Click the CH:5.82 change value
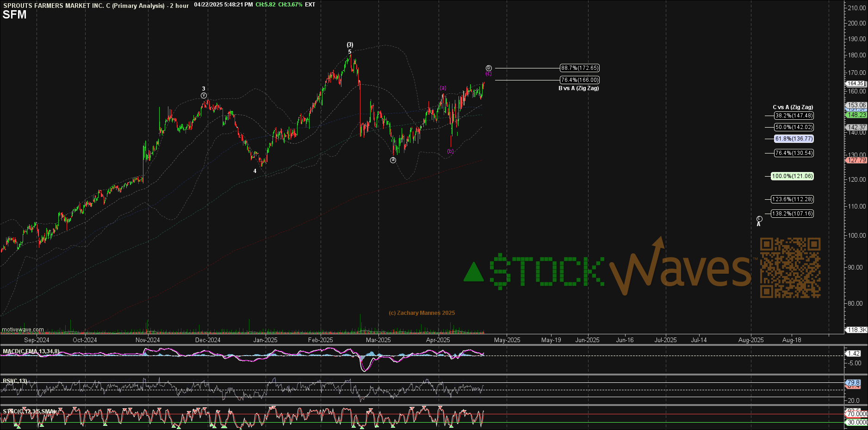The height and width of the screenshot is (430, 868). [x=265, y=5]
